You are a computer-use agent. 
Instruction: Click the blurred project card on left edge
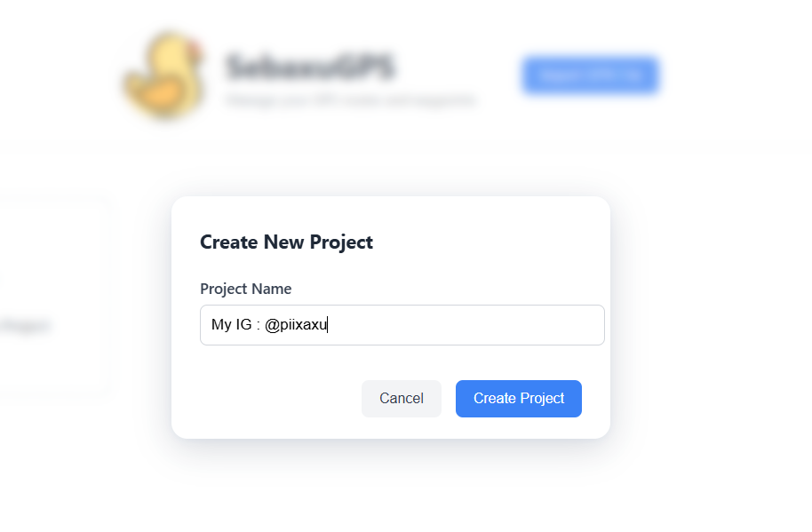coord(54,296)
